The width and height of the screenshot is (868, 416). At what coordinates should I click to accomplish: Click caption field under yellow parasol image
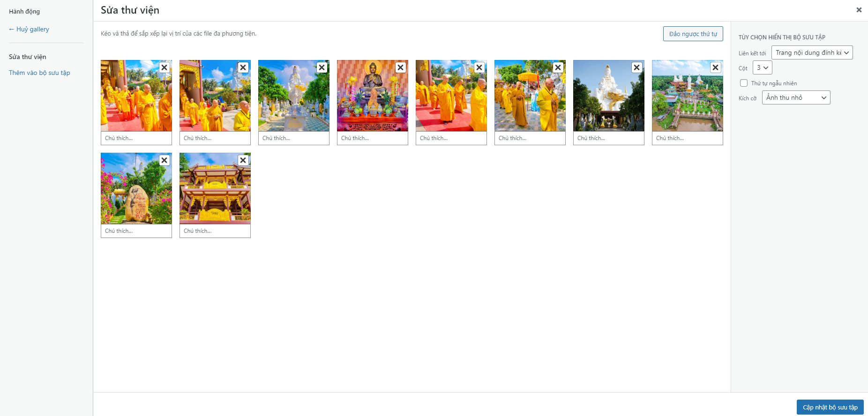(530, 138)
